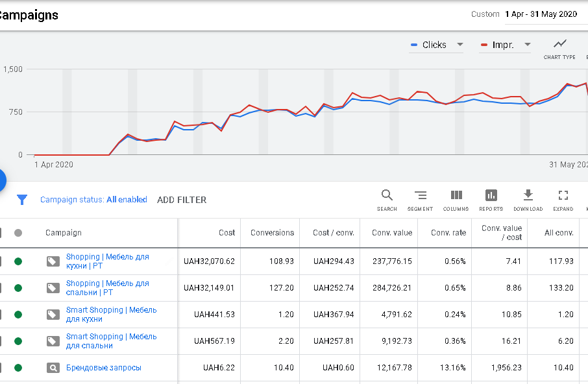Click the red Impr. color swatch
Viewport: 588px width, 384px height.
(x=484, y=45)
